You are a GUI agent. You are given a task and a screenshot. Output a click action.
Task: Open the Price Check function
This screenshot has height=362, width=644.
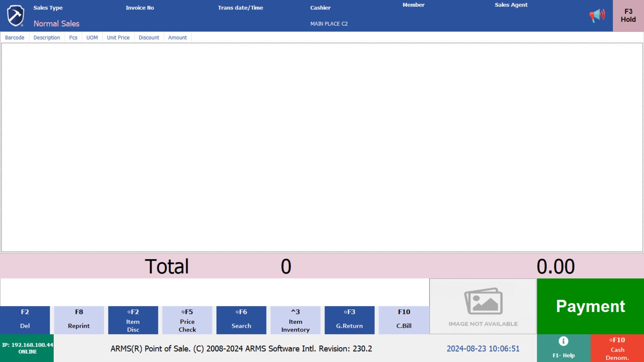coord(187,320)
